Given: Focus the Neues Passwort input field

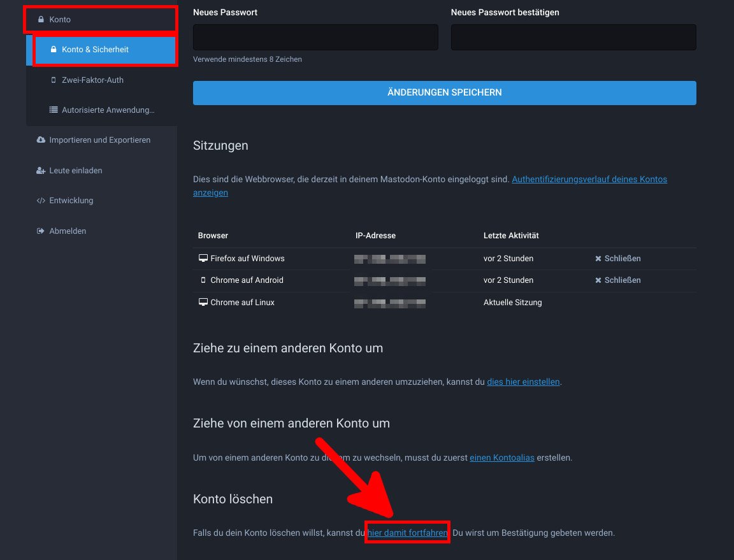Looking at the screenshot, I should 315,38.
